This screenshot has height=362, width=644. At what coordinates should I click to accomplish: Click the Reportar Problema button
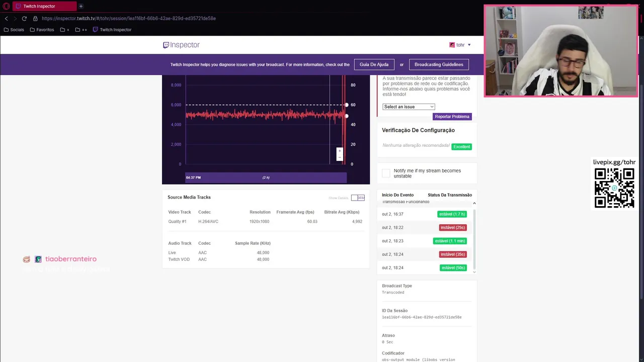(452, 117)
